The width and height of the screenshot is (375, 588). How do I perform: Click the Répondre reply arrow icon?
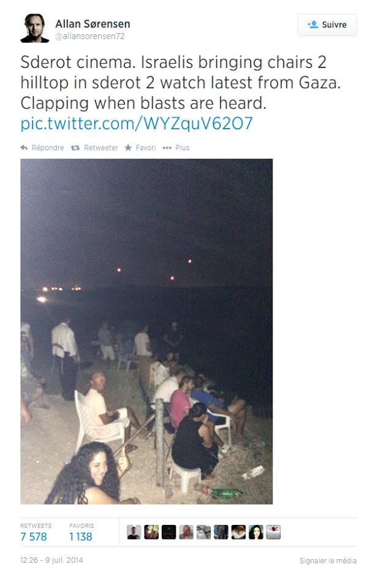(24, 148)
